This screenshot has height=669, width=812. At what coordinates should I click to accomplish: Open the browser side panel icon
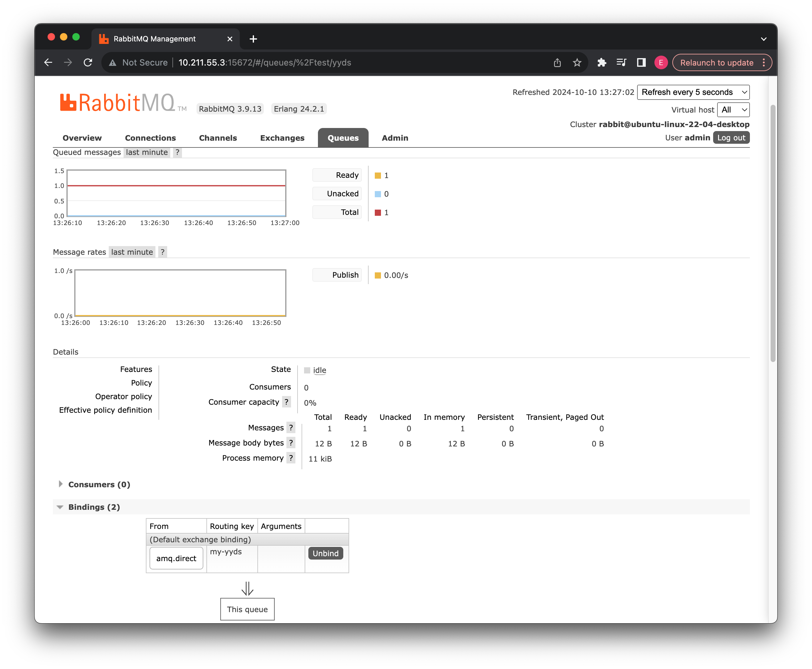click(x=641, y=62)
